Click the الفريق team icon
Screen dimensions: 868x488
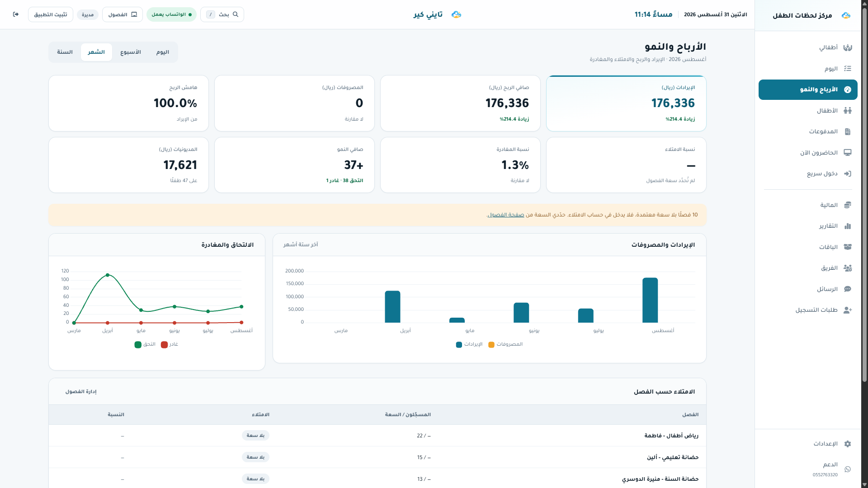point(848,268)
